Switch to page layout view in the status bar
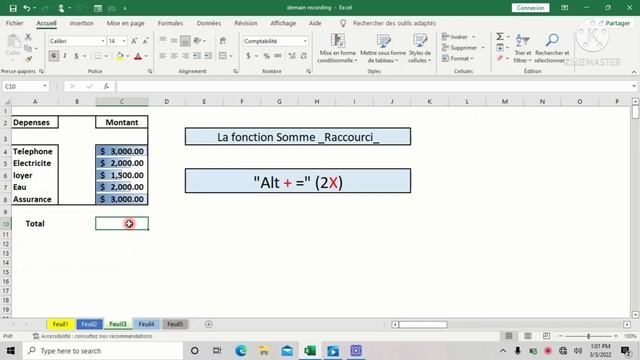This screenshot has height=360, width=640. (x=528, y=336)
